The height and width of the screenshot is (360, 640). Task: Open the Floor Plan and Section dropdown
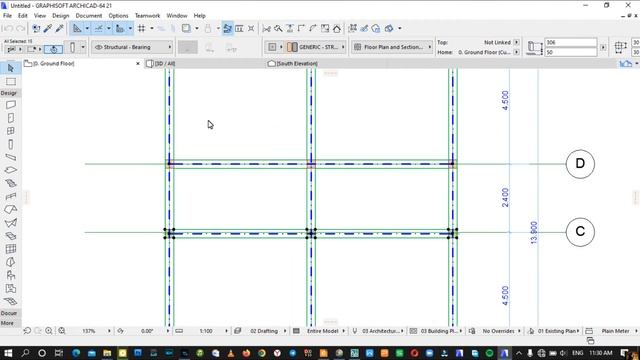point(392,47)
